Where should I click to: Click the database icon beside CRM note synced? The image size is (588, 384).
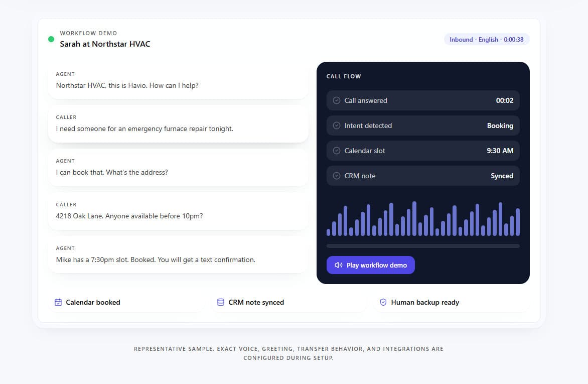[221, 302]
